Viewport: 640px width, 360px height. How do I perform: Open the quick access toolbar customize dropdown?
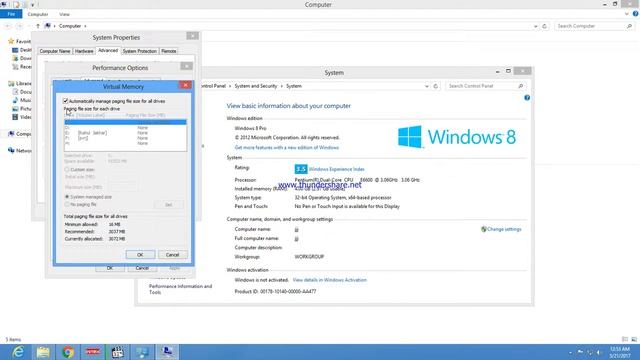coord(33,5)
